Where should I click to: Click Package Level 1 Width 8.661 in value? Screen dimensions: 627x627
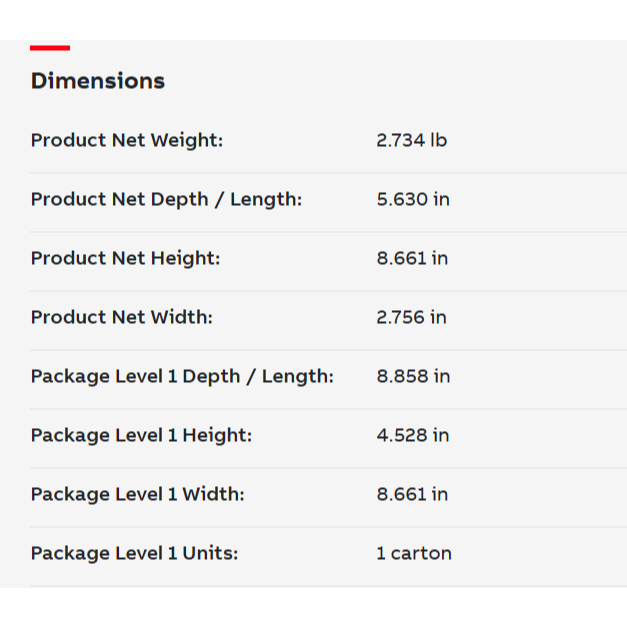[412, 495]
